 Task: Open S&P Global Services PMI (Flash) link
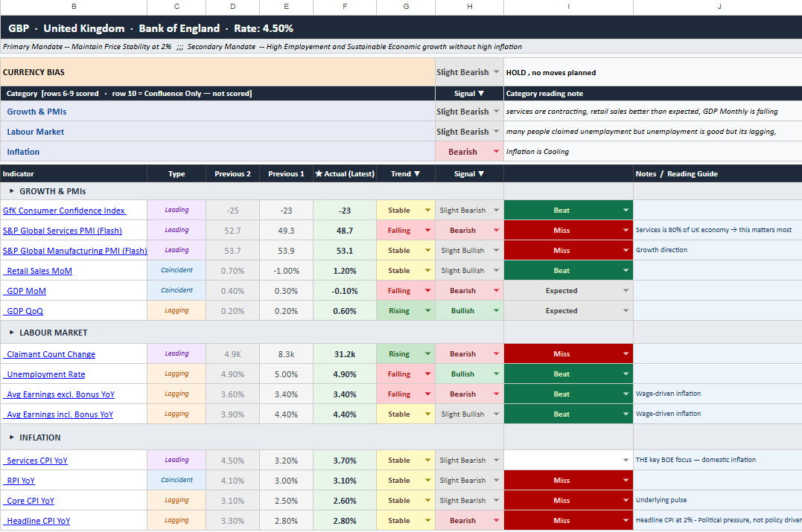coord(63,231)
